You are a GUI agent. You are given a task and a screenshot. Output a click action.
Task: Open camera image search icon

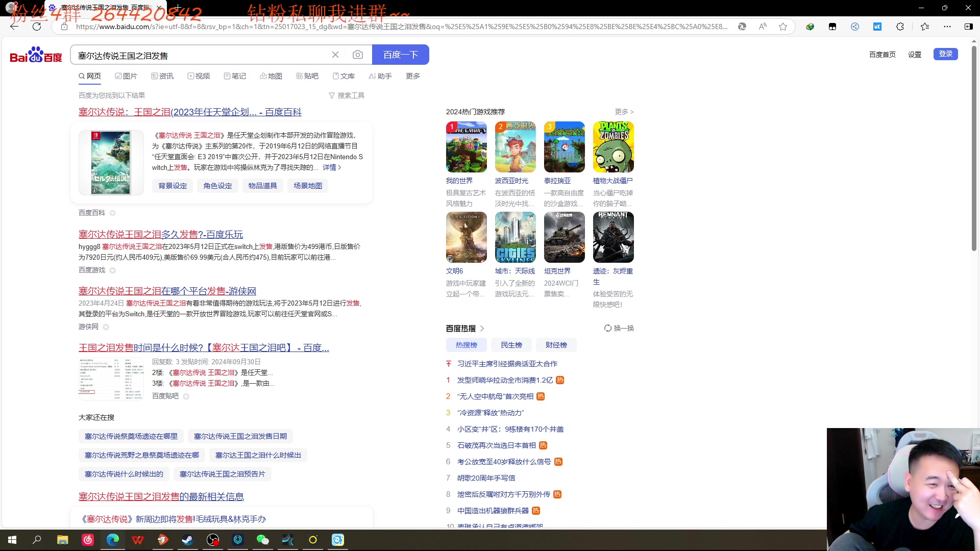358,55
